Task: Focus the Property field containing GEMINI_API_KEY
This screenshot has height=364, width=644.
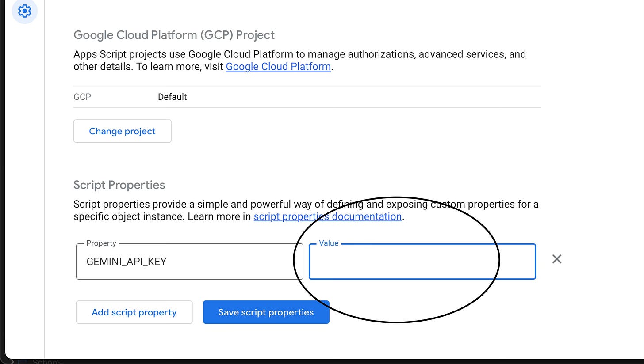Action: [x=189, y=262]
